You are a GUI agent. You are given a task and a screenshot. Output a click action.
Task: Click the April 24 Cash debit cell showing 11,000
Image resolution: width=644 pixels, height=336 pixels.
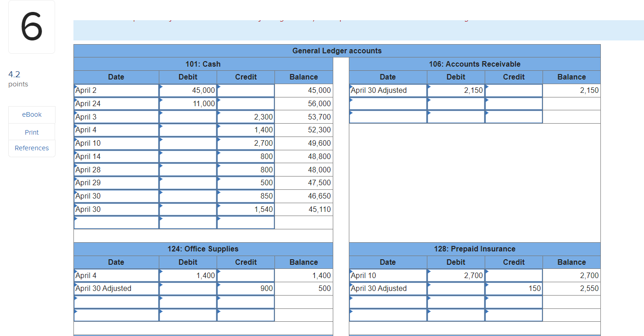[x=188, y=103]
